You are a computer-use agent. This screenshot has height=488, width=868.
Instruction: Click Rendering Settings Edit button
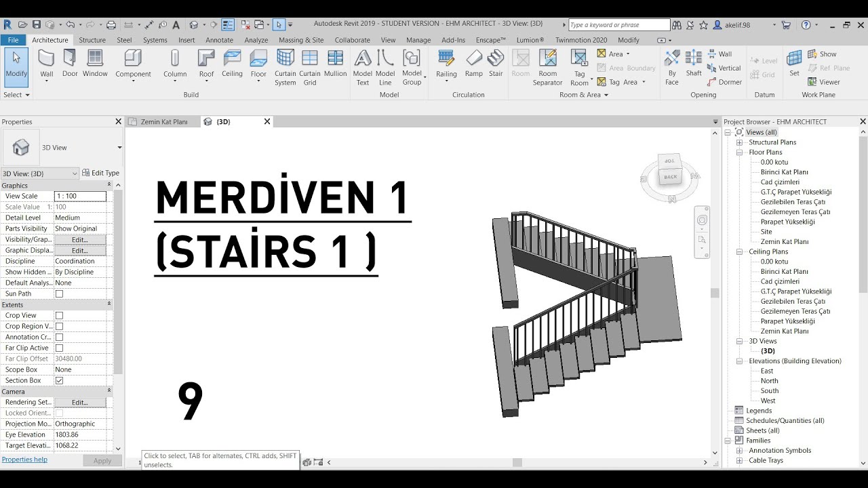(x=80, y=402)
